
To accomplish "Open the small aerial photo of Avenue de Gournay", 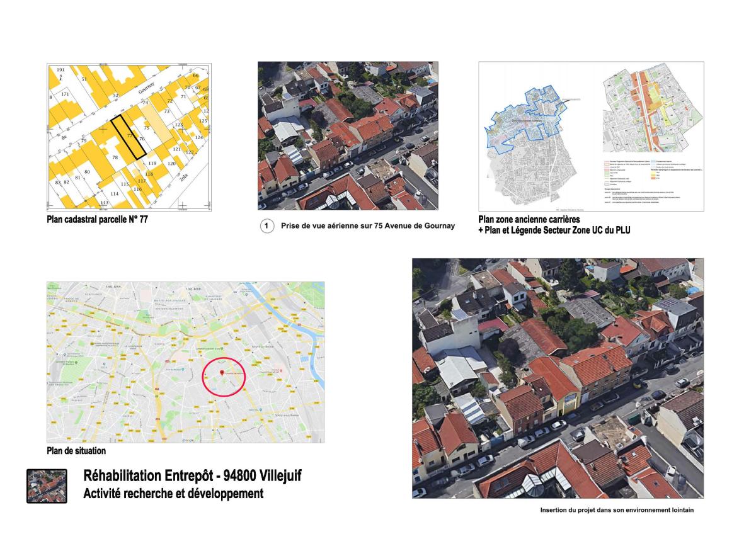I will point(348,135).
